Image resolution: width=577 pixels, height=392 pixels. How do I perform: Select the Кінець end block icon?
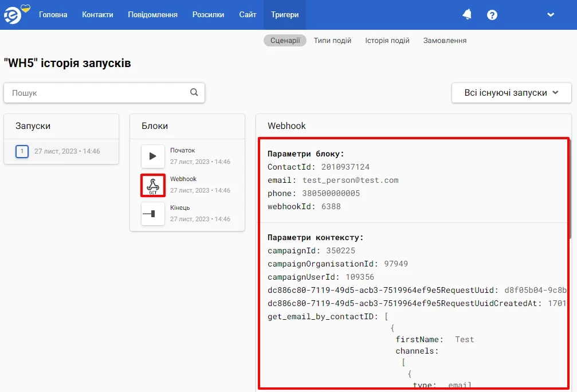pos(153,214)
